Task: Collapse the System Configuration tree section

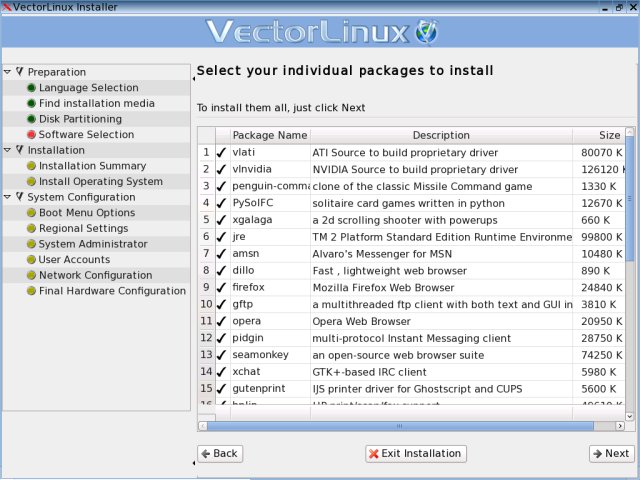Action: tap(7, 197)
